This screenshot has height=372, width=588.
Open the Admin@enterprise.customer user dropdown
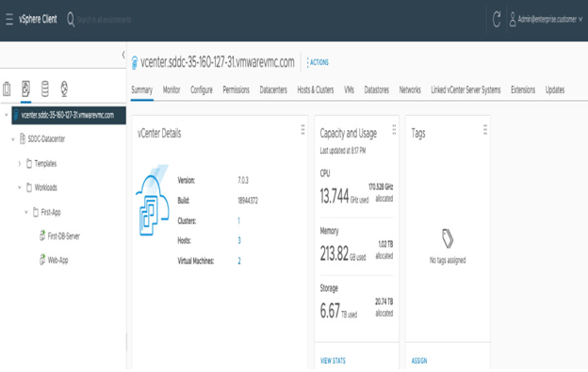click(546, 19)
